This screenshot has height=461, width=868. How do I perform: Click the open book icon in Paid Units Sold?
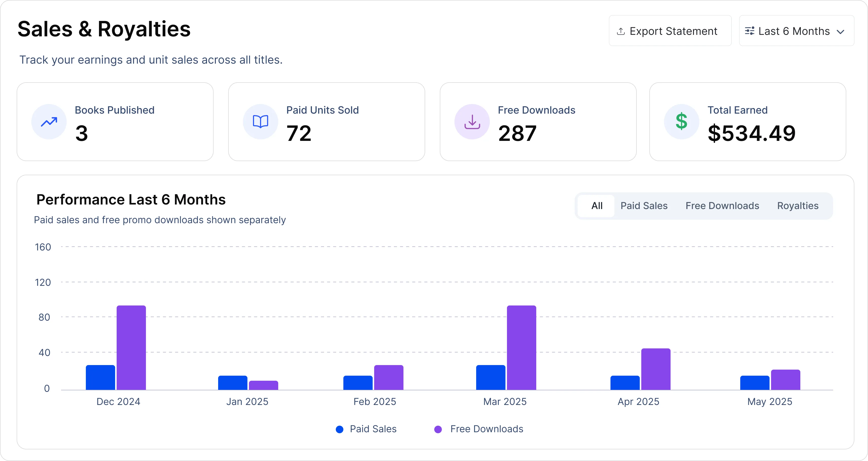pyautogui.click(x=261, y=122)
